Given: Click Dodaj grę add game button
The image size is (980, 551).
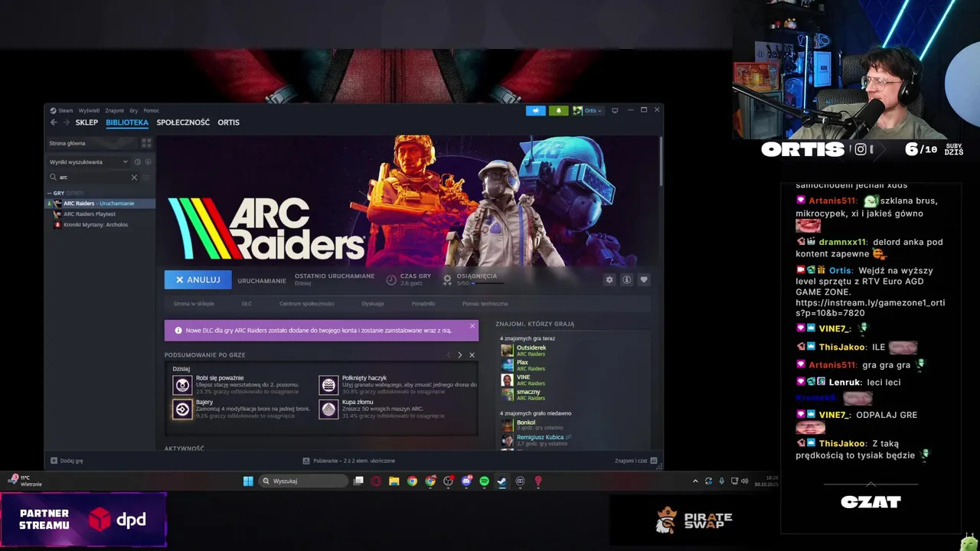Looking at the screenshot, I should coord(67,461).
